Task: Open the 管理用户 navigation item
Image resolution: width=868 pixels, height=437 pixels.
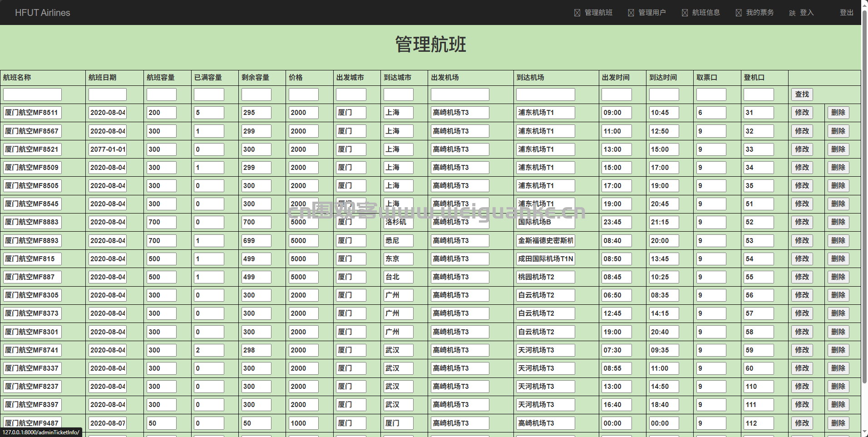Action: pyautogui.click(x=652, y=13)
